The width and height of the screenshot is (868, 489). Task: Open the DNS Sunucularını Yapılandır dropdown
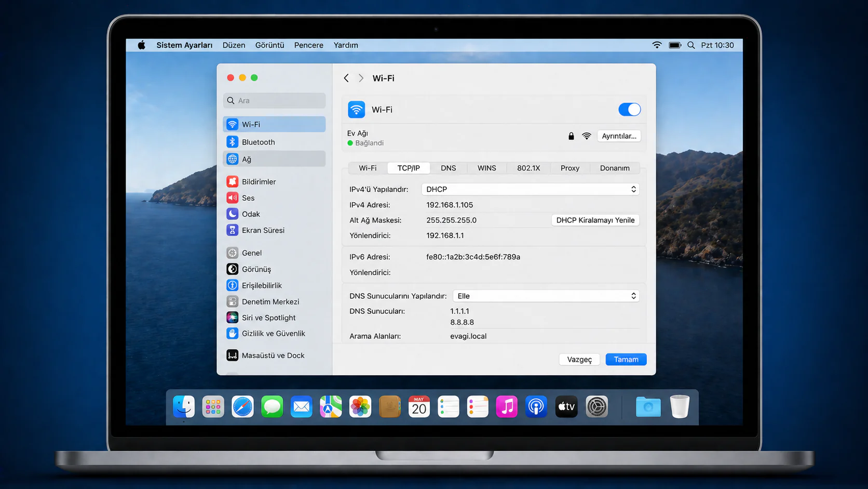point(546,295)
